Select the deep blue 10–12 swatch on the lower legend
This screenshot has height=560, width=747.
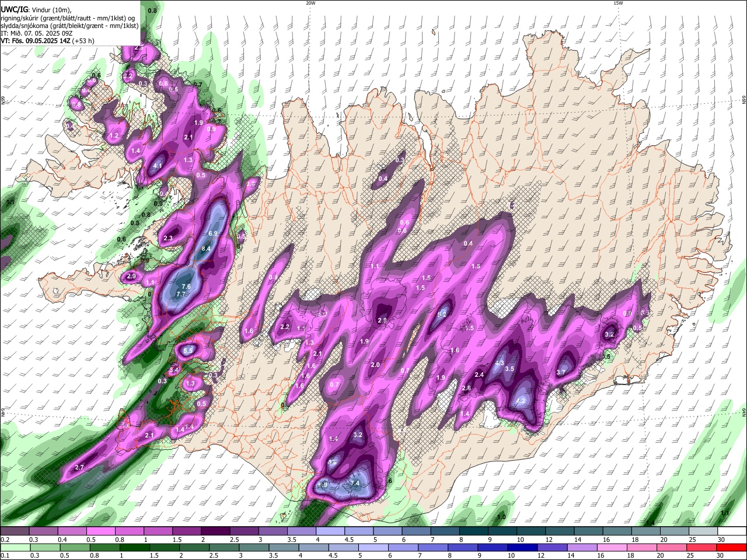point(523,548)
